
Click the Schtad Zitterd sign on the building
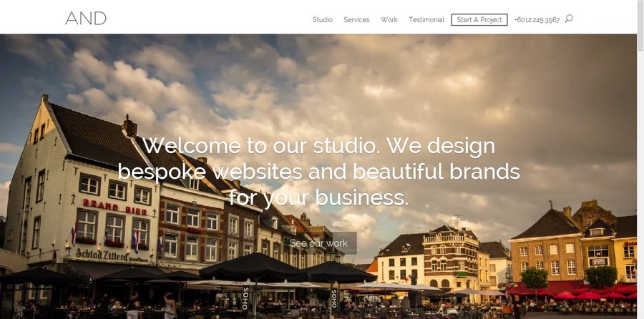(x=102, y=255)
